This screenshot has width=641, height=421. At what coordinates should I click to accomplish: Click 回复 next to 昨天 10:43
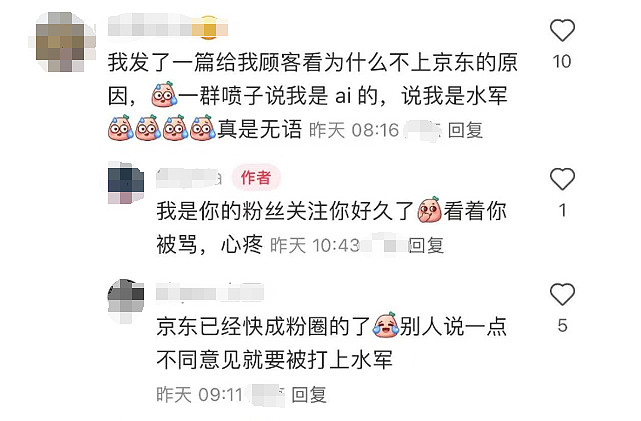click(x=426, y=246)
